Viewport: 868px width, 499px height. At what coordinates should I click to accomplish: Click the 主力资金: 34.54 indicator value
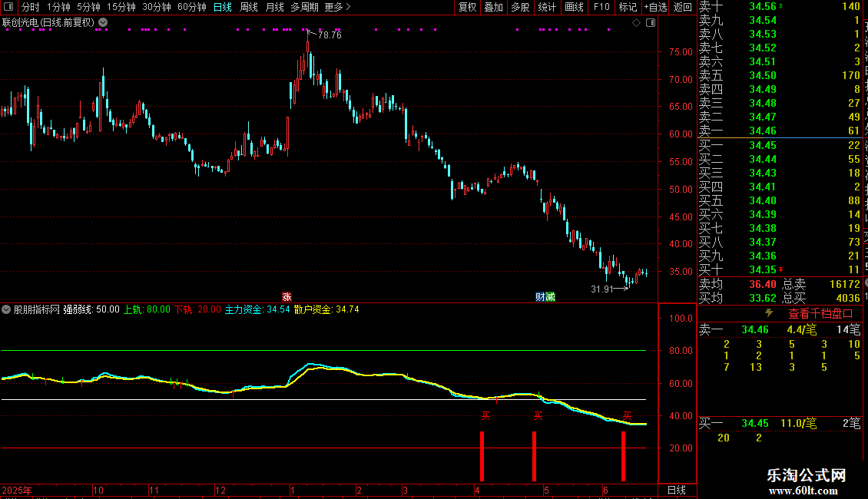pos(257,309)
